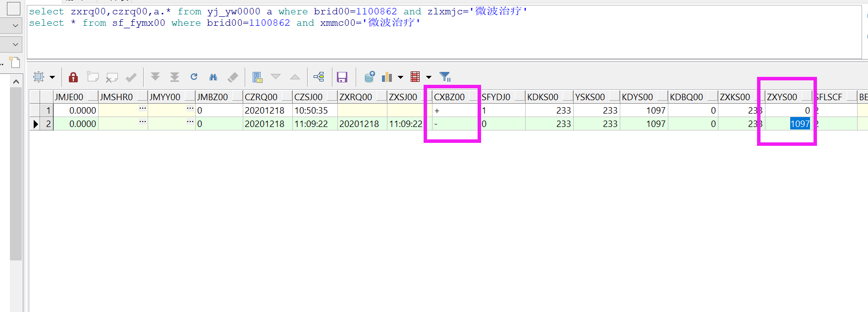Click the YSKS00 column header
Viewport: 868px width, 312px height.
597,97
